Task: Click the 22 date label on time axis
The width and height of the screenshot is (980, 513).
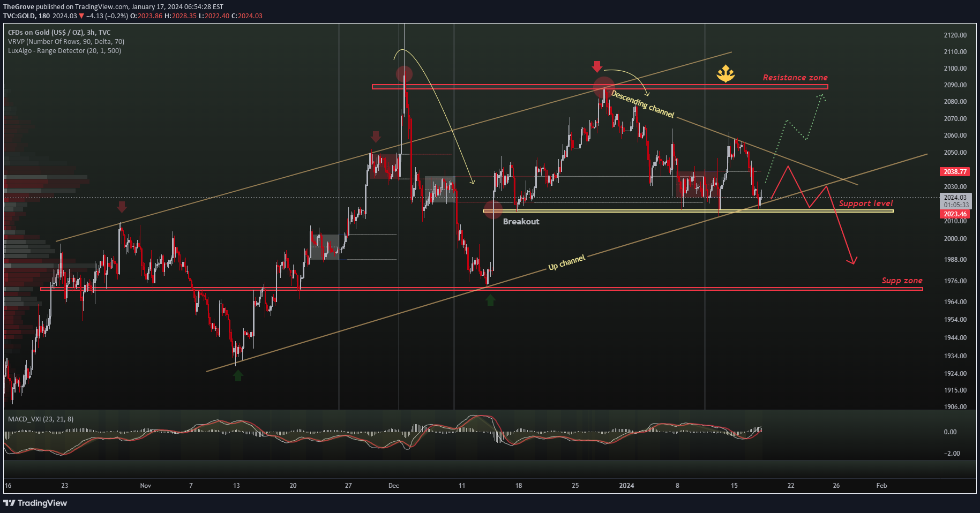Action: coord(791,486)
